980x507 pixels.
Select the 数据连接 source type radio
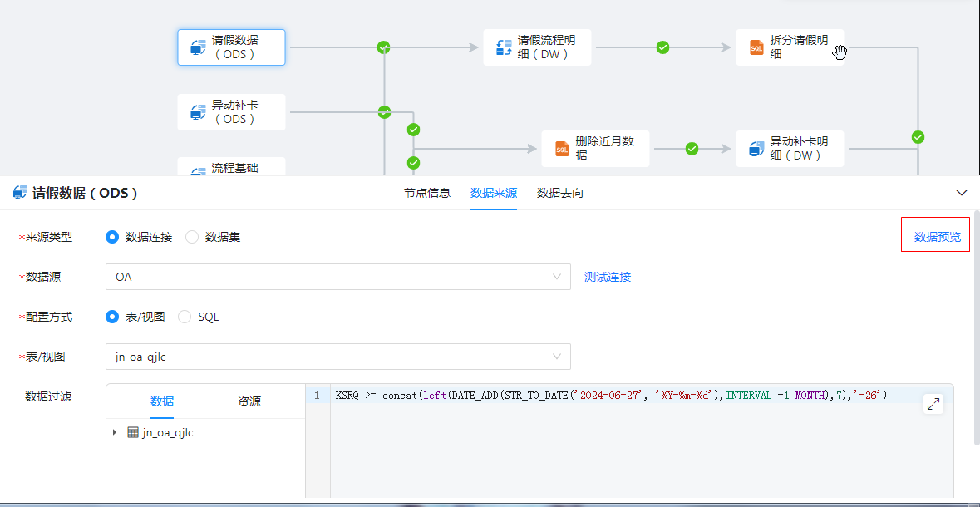pos(113,237)
